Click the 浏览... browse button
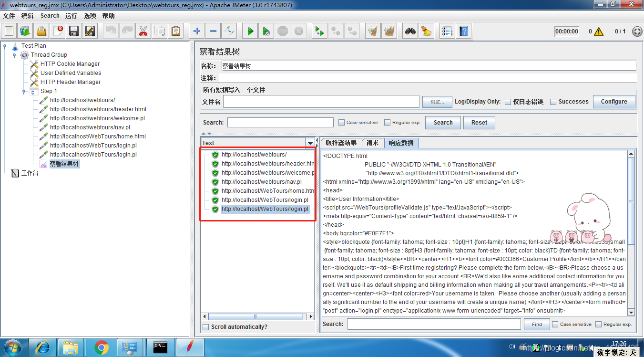The width and height of the screenshot is (644, 357). [437, 102]
